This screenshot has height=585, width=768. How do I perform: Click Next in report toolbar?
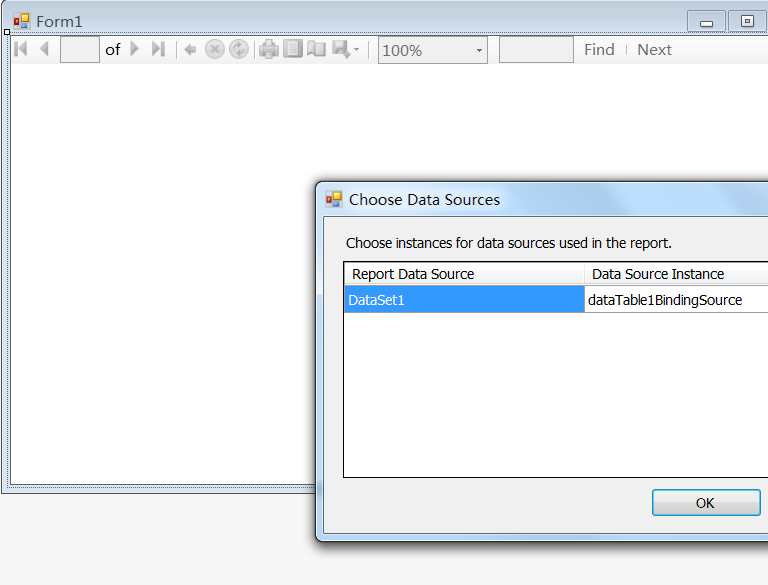(x=654, y=49)
